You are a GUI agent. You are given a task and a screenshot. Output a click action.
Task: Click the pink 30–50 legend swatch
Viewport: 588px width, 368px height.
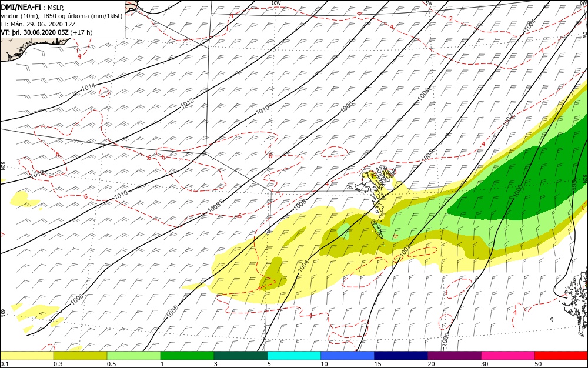pyautogui.click(x=508, y=356)
